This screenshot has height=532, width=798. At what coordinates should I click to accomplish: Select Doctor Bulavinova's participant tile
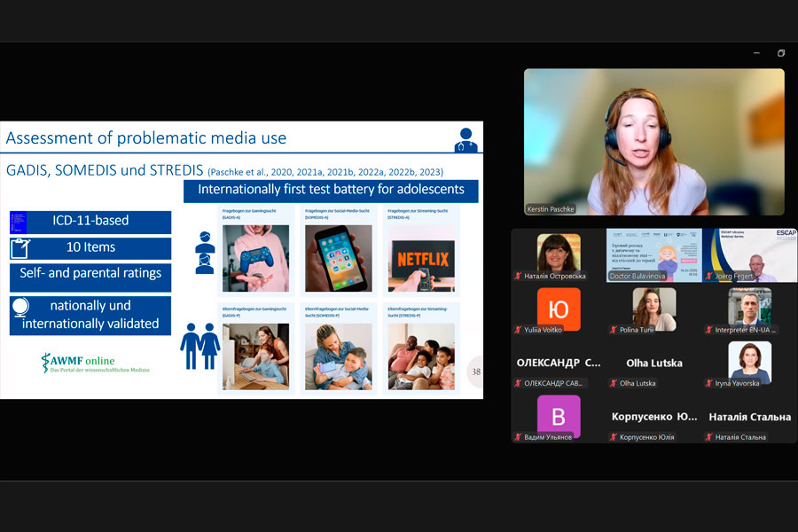point(653,255)
